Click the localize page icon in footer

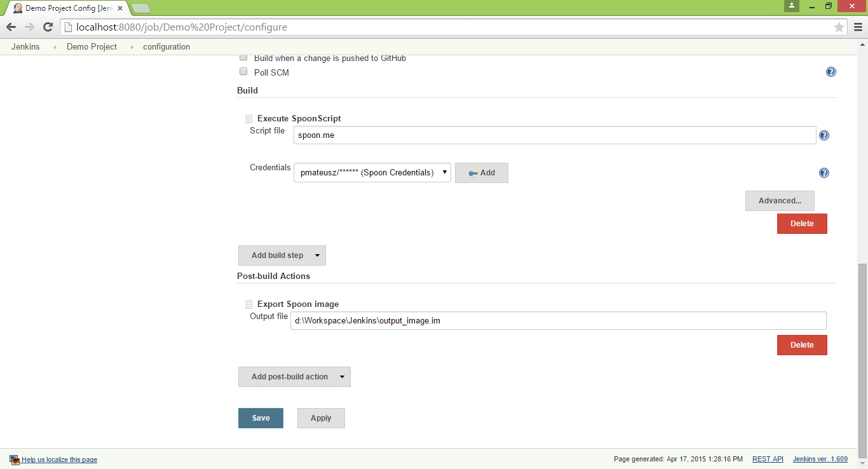click(x=15, y=459)
